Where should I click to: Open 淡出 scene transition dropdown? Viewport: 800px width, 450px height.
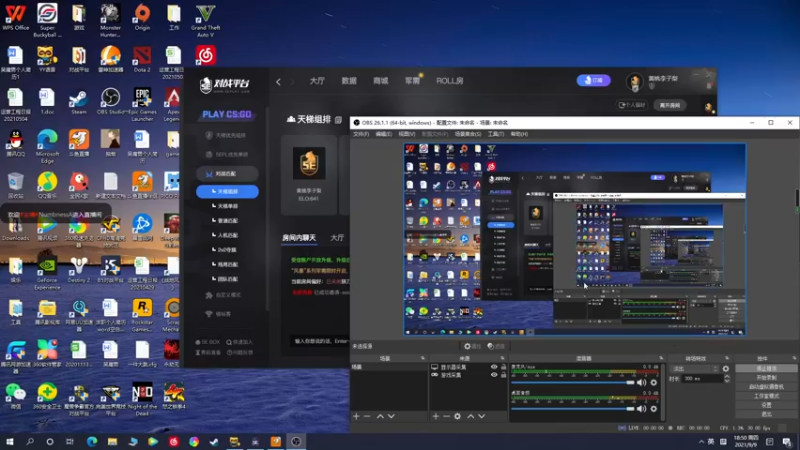695,368
